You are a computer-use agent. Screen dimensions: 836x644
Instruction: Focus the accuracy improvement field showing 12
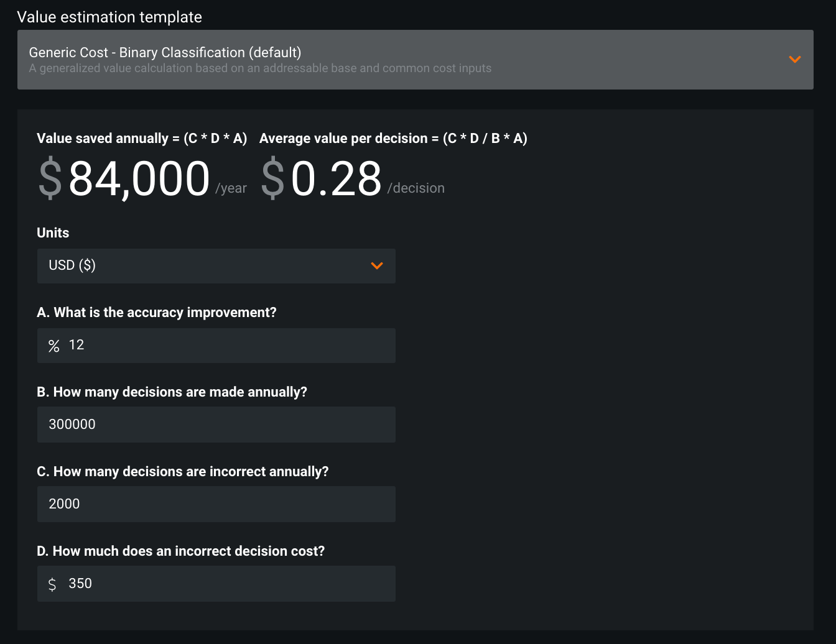click(x=224, y=346)
